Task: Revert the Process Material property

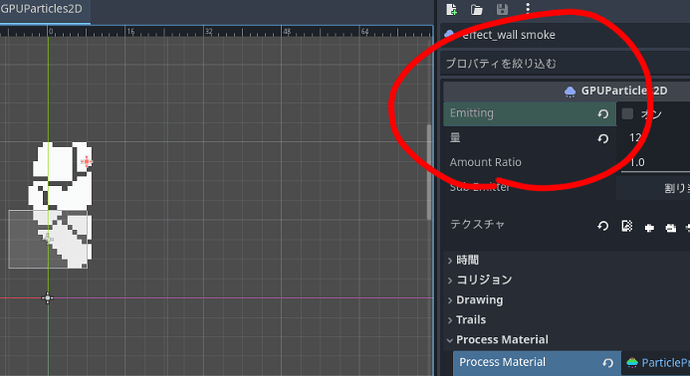Action: point(608,363)
